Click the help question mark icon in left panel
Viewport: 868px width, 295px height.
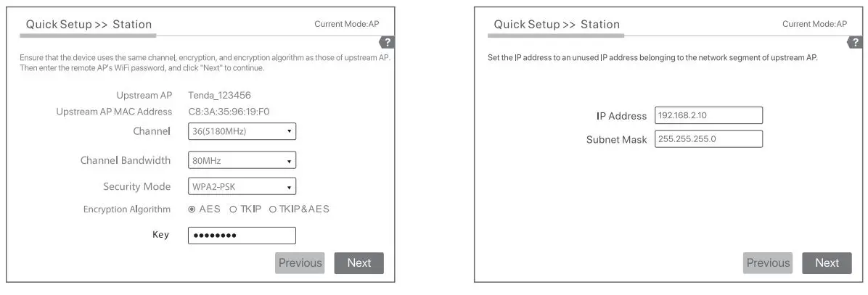[x=388, y=43]
